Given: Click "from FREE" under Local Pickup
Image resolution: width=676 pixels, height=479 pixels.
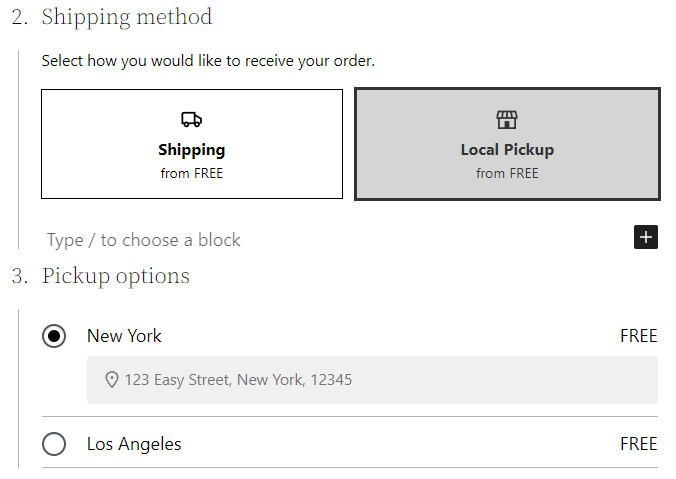Looking at the screenshot, I should coord(507,173).
